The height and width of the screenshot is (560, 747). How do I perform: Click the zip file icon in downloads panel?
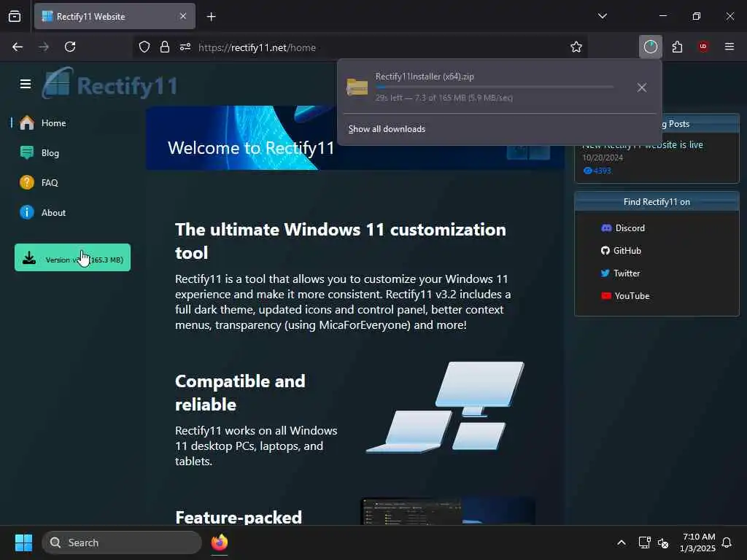tap(357, 87)
